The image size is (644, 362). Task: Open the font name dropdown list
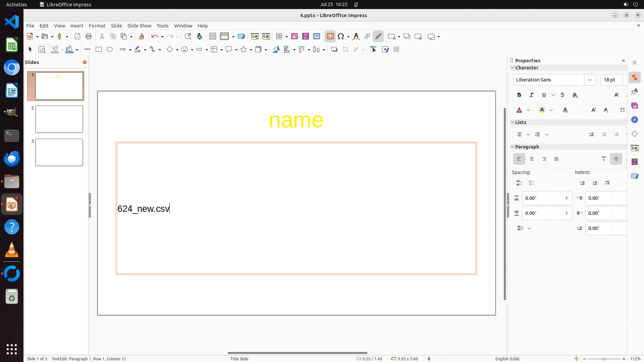point(590,80)
